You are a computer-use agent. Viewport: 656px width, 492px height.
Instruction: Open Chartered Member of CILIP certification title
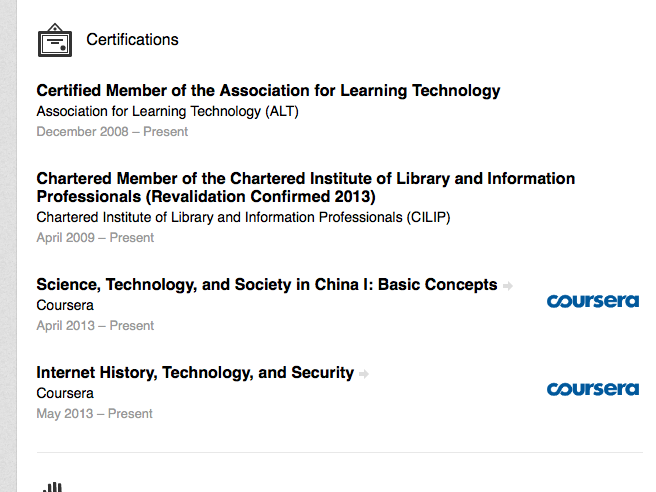[305, 187]
